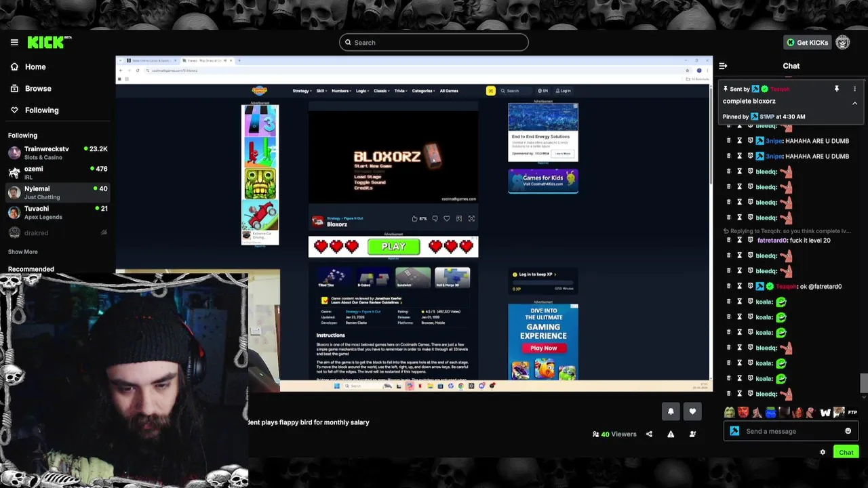
Task: Click the Kick search field
Action: [434, 42]
